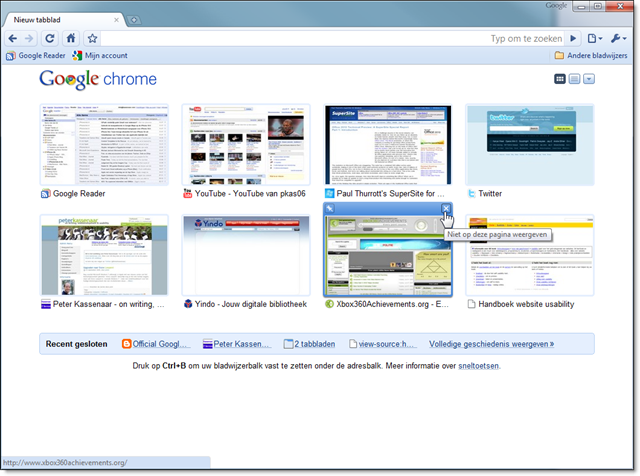
Task: Pin the Xbox360Achievements thumbnail
Action: 330,209
